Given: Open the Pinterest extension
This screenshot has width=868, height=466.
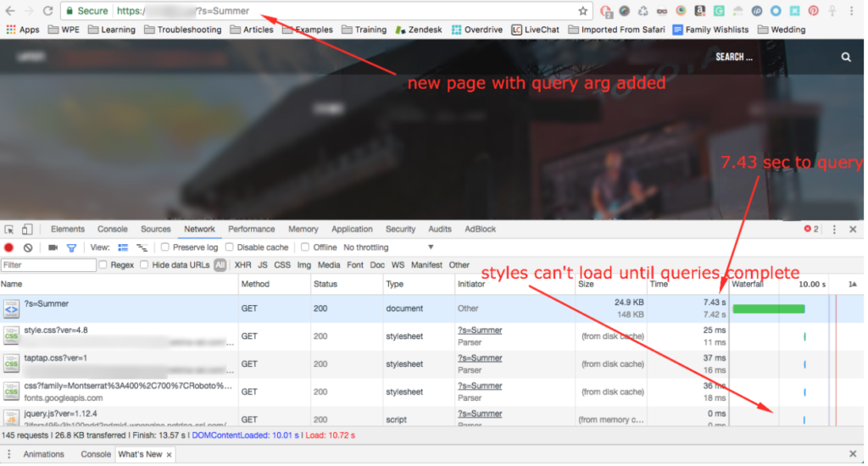Looking at the screenshot, I should click(x=813, y=11).
